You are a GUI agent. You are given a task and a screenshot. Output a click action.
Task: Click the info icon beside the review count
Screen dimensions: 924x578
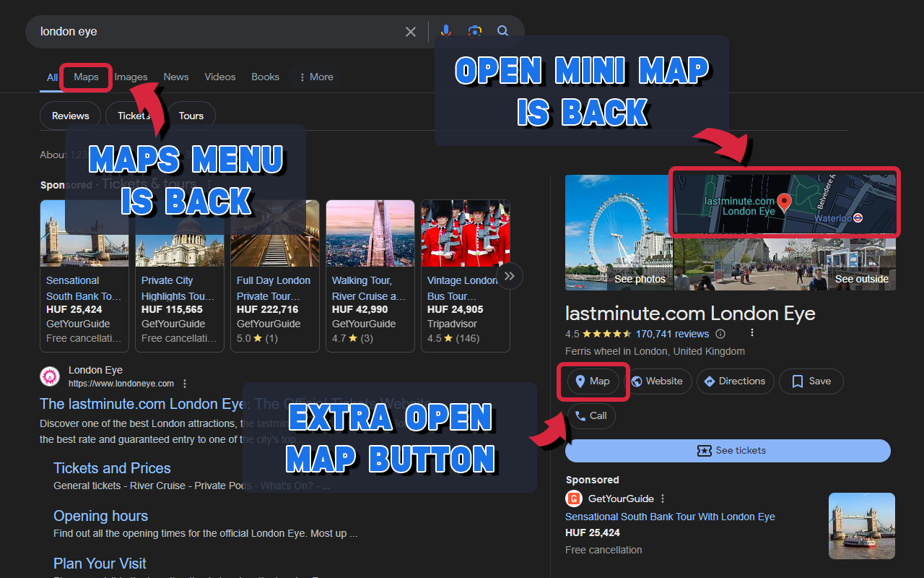click(x=720, y=334)
